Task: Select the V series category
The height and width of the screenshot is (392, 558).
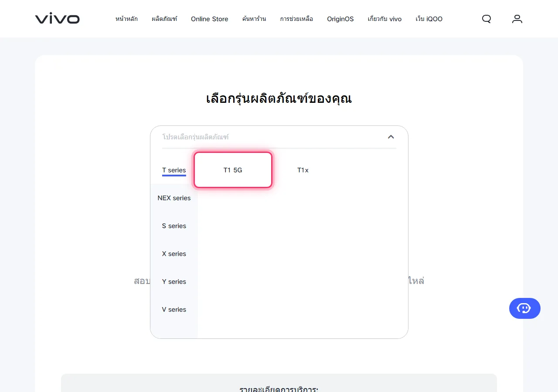Action: coord(174,309)
